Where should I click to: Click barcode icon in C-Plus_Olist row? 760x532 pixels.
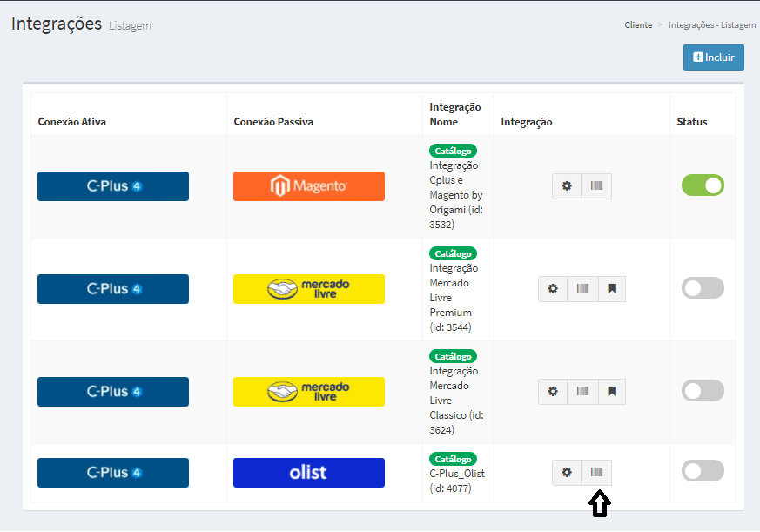[x=596, y=473]
